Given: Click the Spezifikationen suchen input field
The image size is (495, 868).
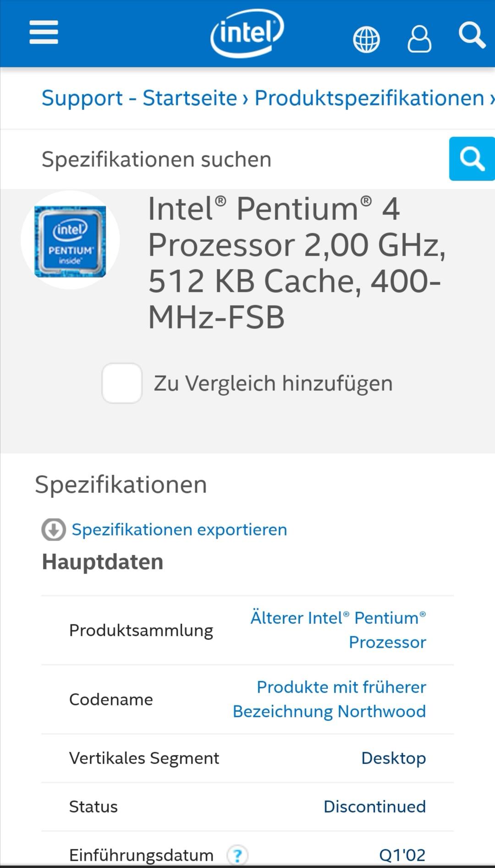Looking at the screenshot, I should (225, 159).
